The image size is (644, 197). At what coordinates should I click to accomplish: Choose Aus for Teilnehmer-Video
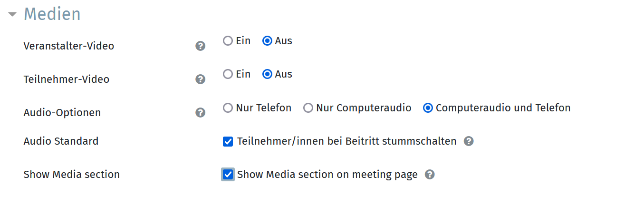(268, 74)
